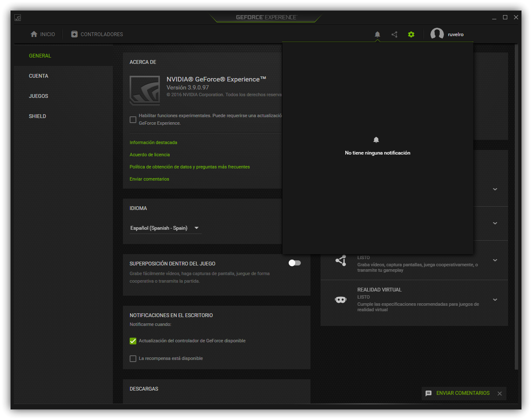
Task: Click the 'REALIDAD VIRTUAL' heading
Action: coord(379,290)
